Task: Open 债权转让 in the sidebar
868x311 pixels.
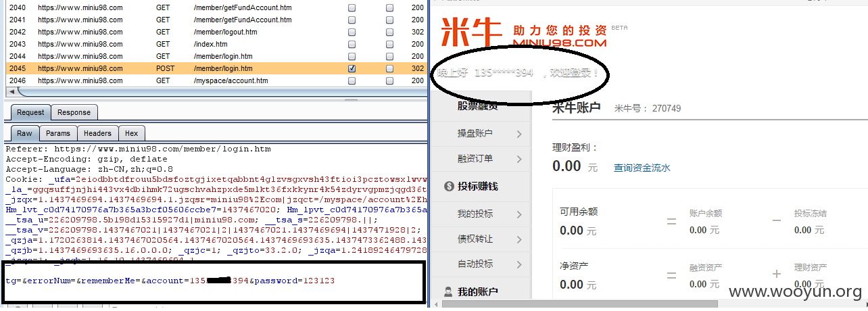Action: click(475, 239)
